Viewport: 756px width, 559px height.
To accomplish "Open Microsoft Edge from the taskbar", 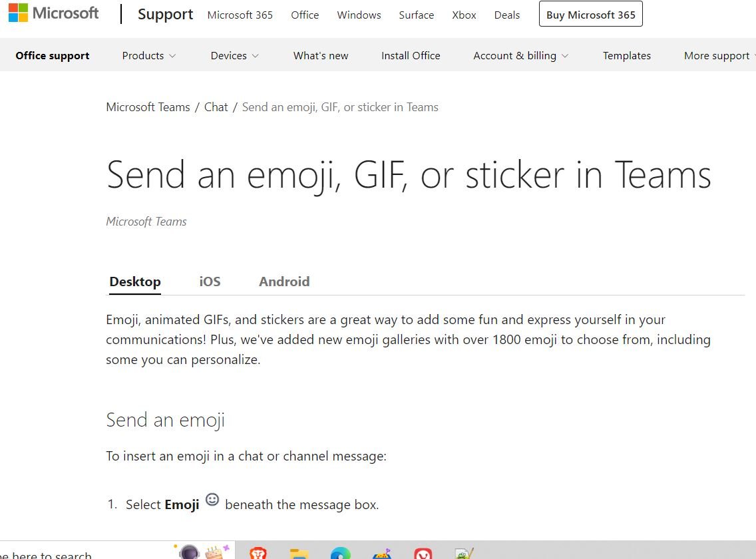I will point(340,553).
